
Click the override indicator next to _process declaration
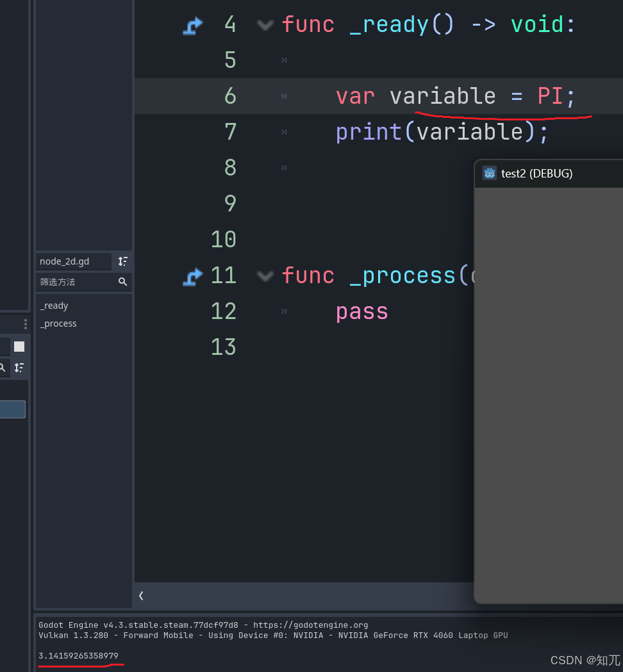(192, 275)
